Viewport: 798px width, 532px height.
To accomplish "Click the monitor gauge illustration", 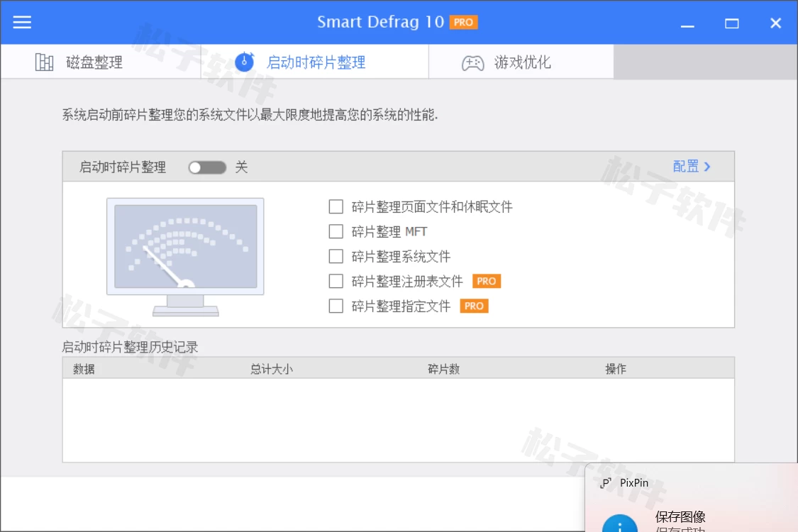I will [185, 257].
